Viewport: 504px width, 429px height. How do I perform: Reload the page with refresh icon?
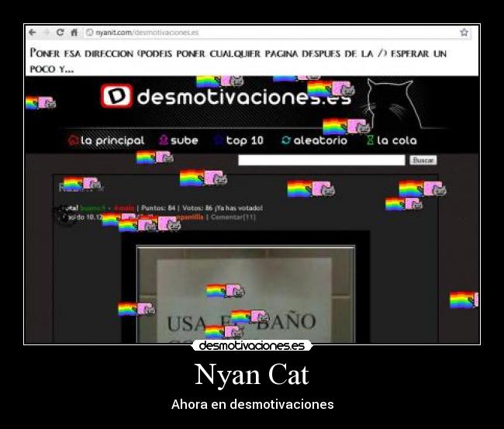60,33
